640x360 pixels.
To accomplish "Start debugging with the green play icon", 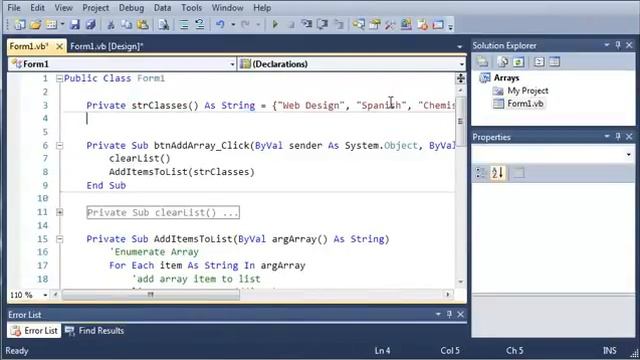I will click(x=275, y=24).
